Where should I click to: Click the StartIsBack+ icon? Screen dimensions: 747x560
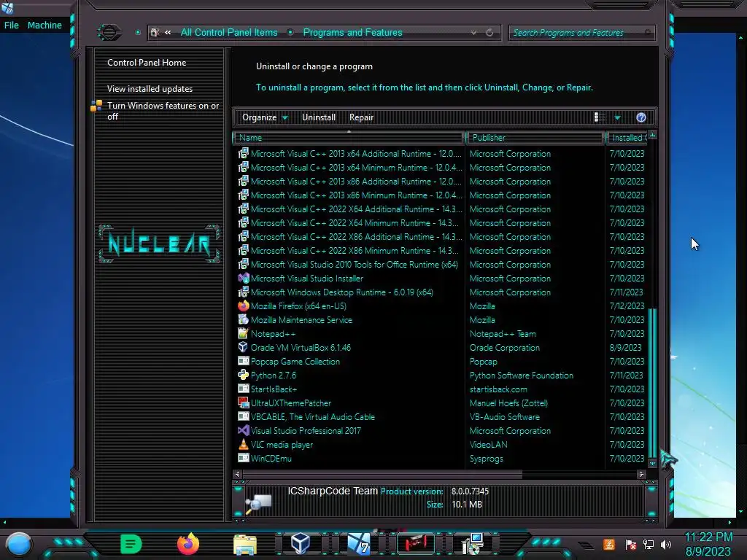pyautogui.click(x=243, y=389)
